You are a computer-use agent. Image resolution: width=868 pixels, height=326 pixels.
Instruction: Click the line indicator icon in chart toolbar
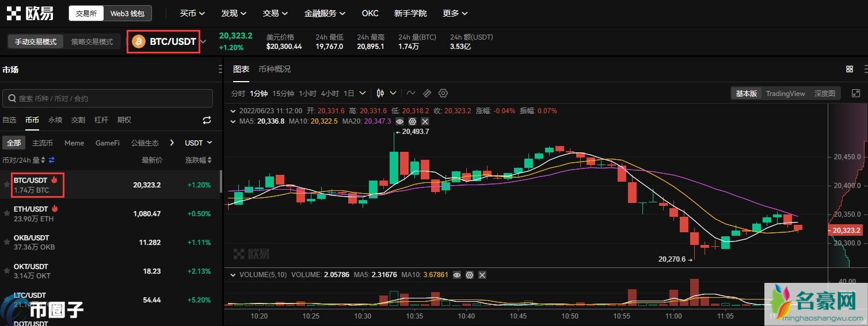pyautogui.click(x=410, y=93)
